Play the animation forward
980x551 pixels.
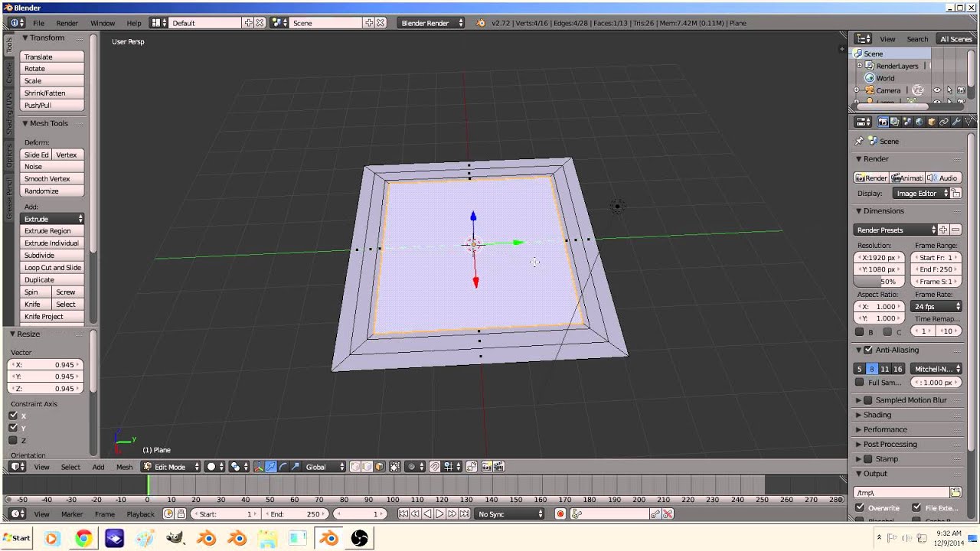pyautogui.click(x=439, y=514)
